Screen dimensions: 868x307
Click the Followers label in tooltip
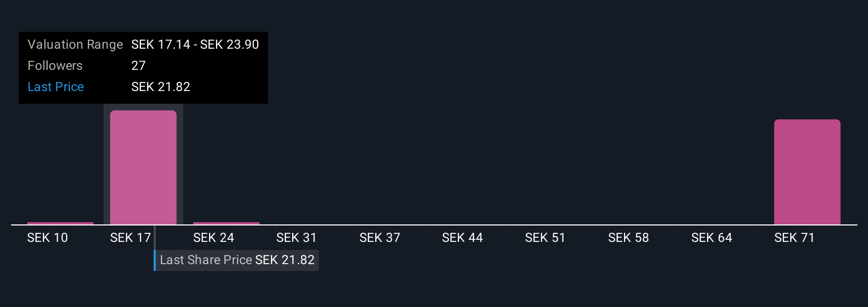point(55,66)
